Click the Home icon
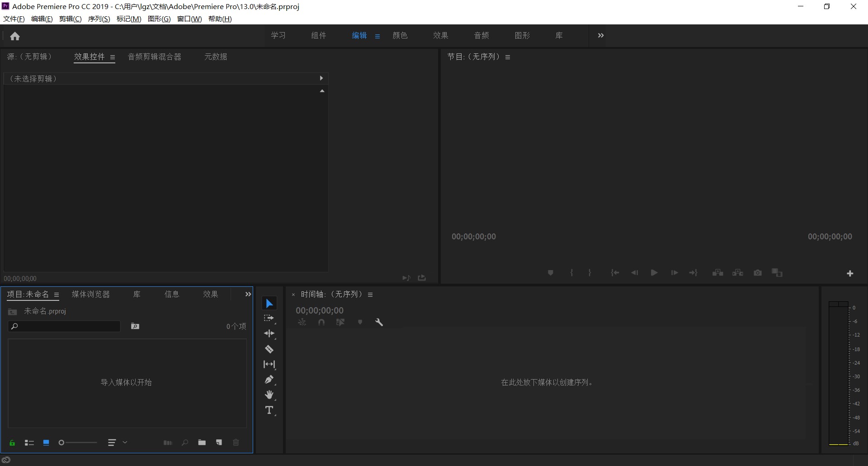Image resolution: width=868 pixels, height=466 pixels. pyautogui.click(x=15, y=36)
